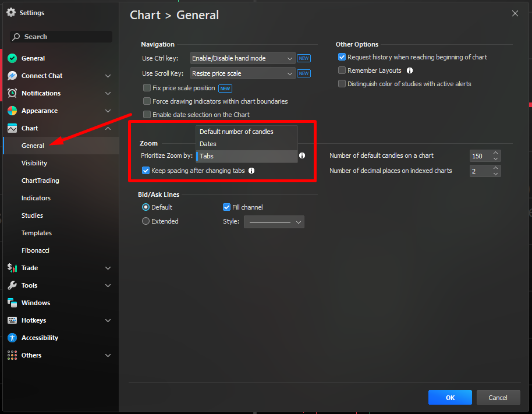The height and width of the screenshot is (414, 532).
Task: Click the Trade dollar sign icon
Action: pyautogui.click(x=12, y=268)
